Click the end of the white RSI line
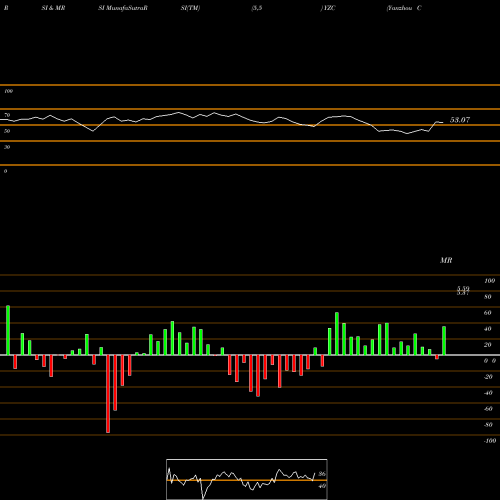The width and height of the screenshot is (500, 500). 443,123
